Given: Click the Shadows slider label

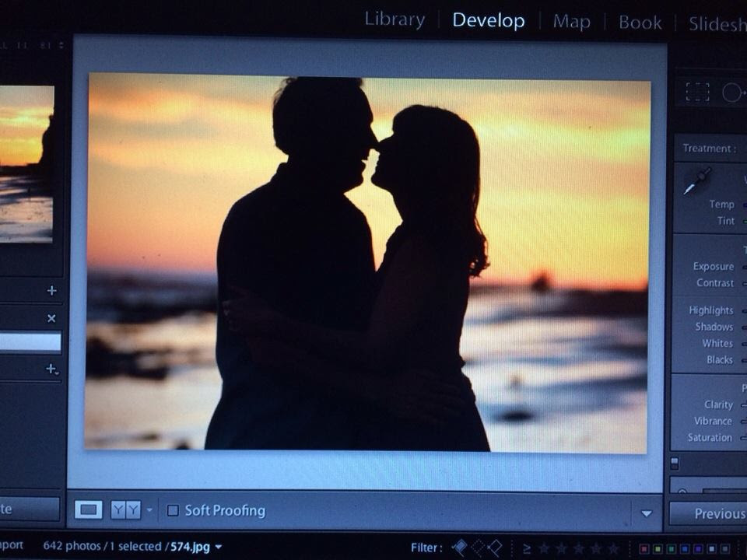Looking at the screenshot, I should (714, 327).
